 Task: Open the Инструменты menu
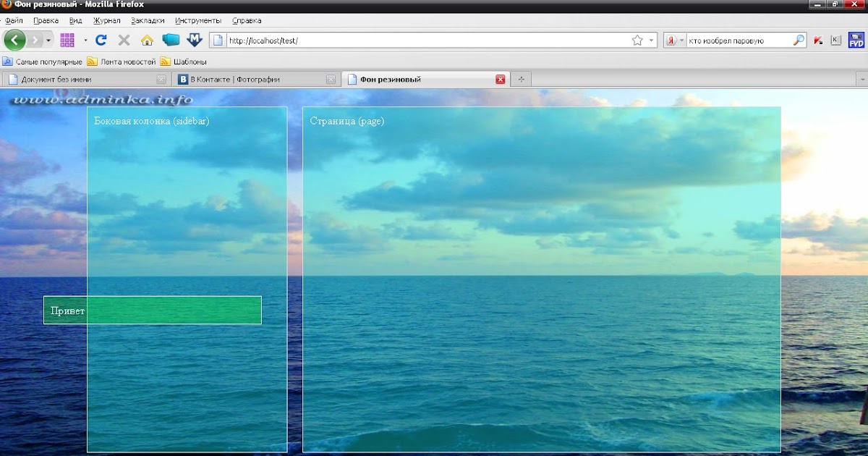pyautogui.click(x=198, y=20)
